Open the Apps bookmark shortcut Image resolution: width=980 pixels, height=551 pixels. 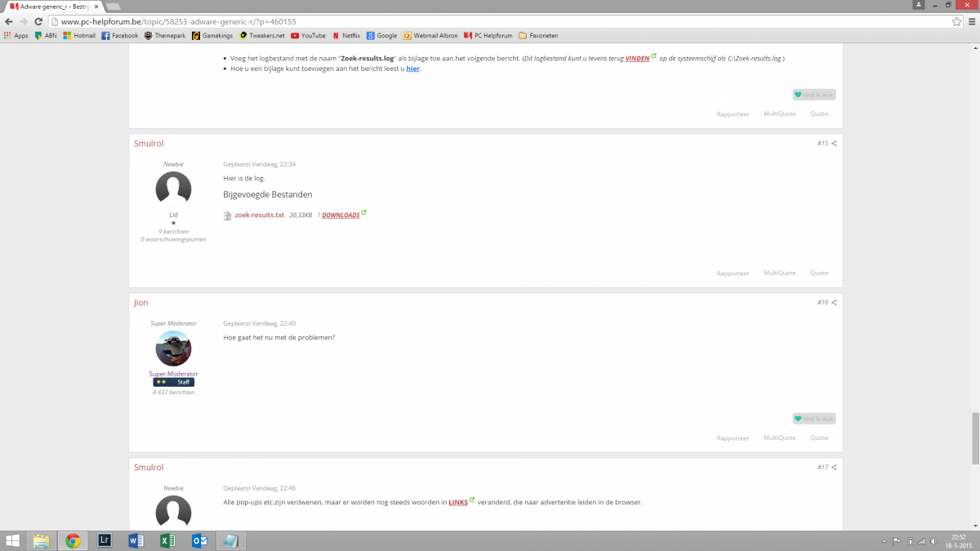tap(16, 35)
